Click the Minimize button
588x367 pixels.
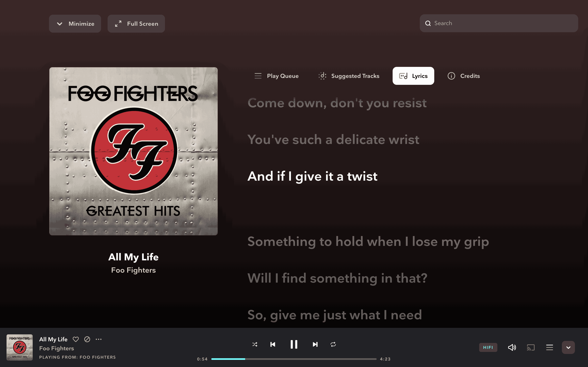(75, 23)
